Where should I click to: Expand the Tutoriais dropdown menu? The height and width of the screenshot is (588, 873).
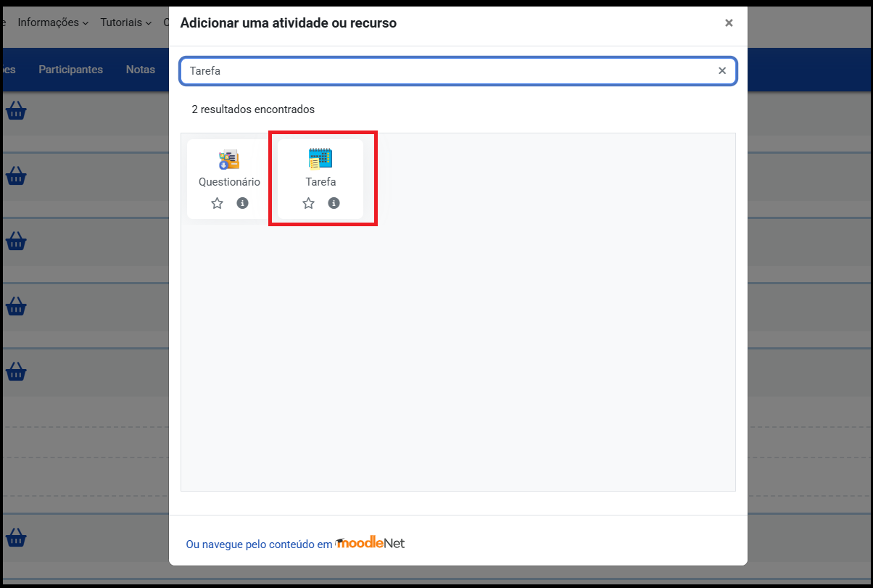(x=125, y=22)
